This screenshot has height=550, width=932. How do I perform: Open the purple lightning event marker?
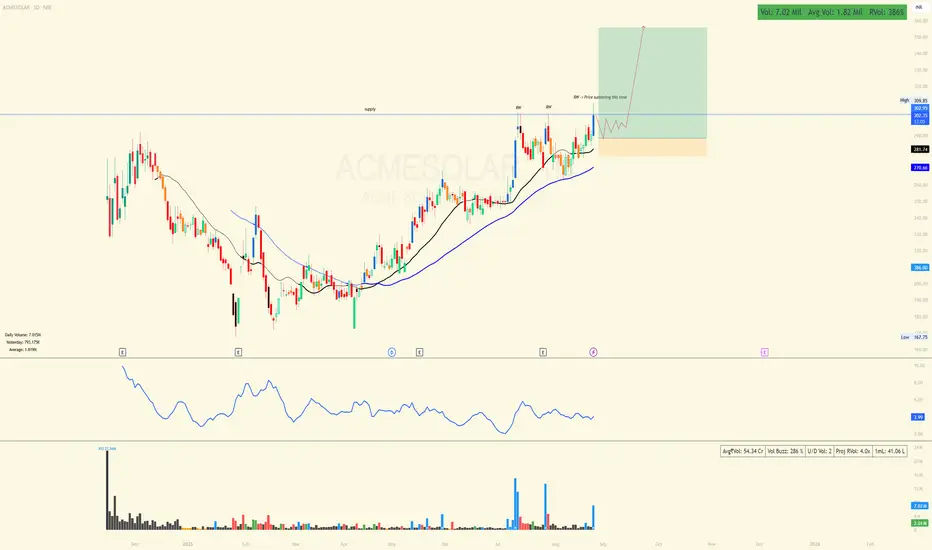pos(593,352)
